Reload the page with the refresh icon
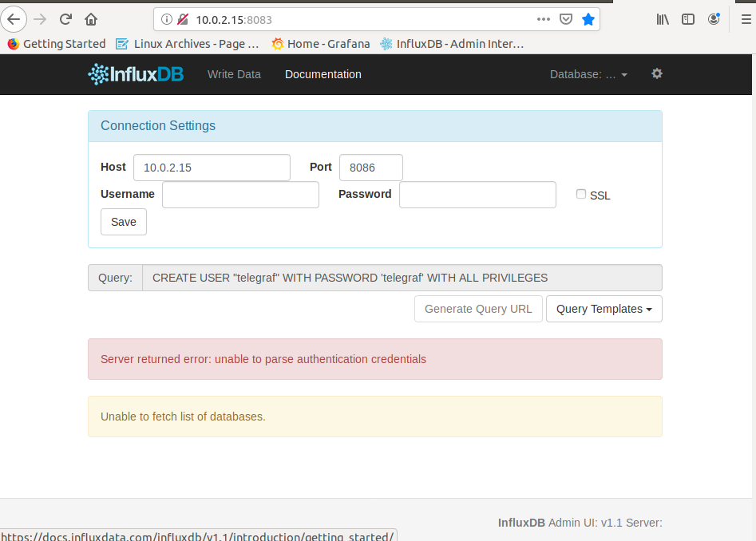This screenshot has width=756, height=541. pos(65,19)
